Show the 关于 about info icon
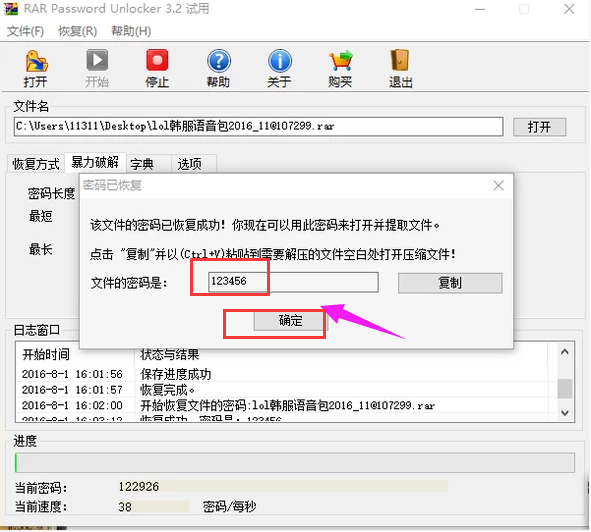 pos(280,61)
